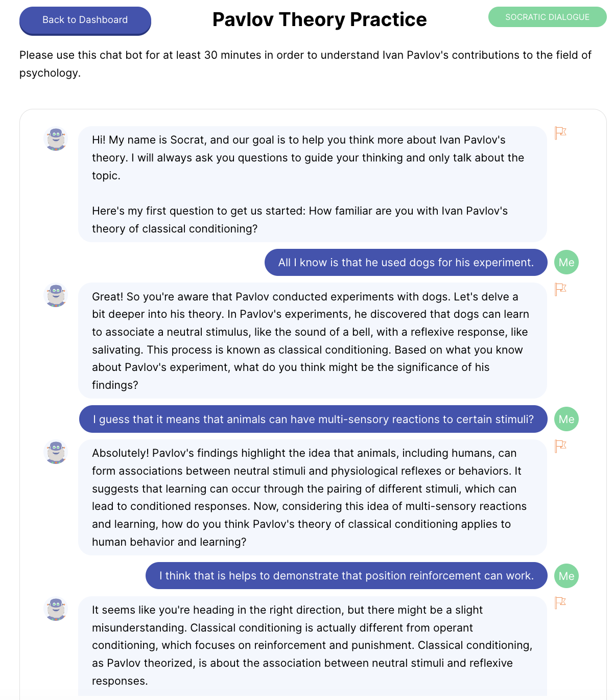Screen dimensions: 614x700
Task: Flag the message starting "Great! So you're aware"
Action: [x=560, y=289]
